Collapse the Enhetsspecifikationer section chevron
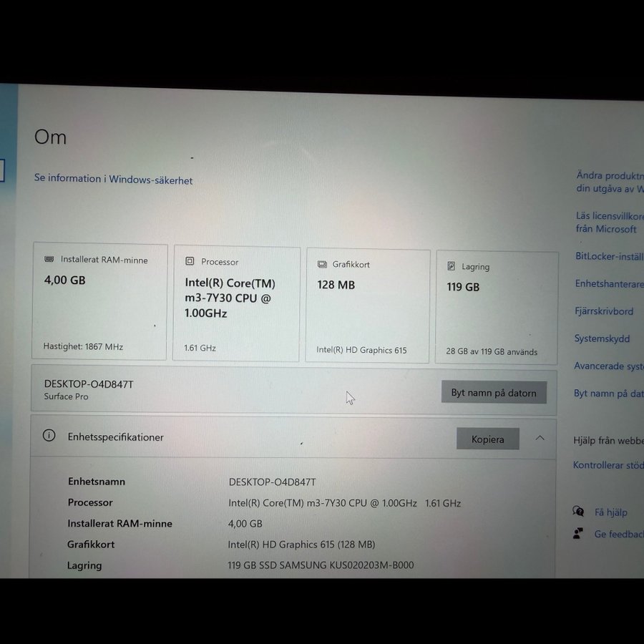644x644 pixels. point(540,438)
